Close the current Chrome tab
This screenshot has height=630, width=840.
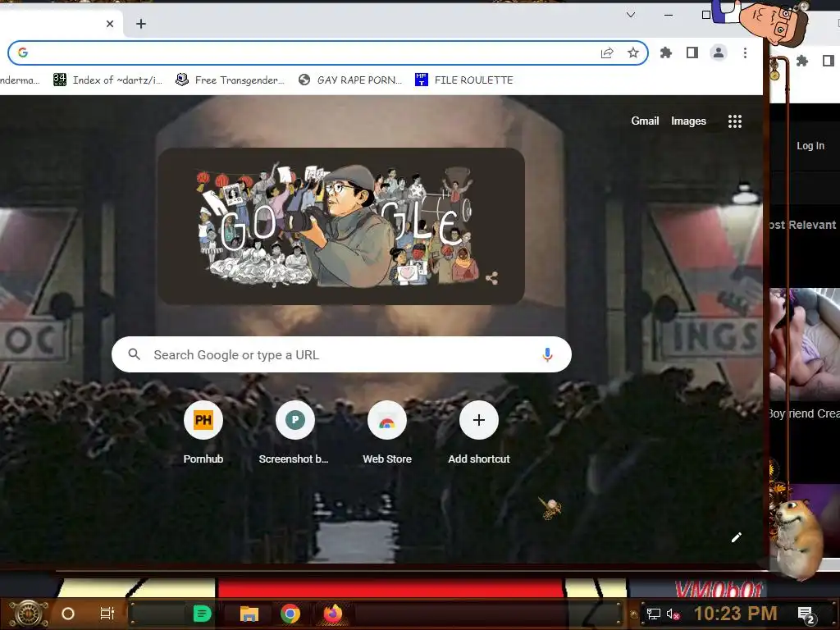(110, 24)
